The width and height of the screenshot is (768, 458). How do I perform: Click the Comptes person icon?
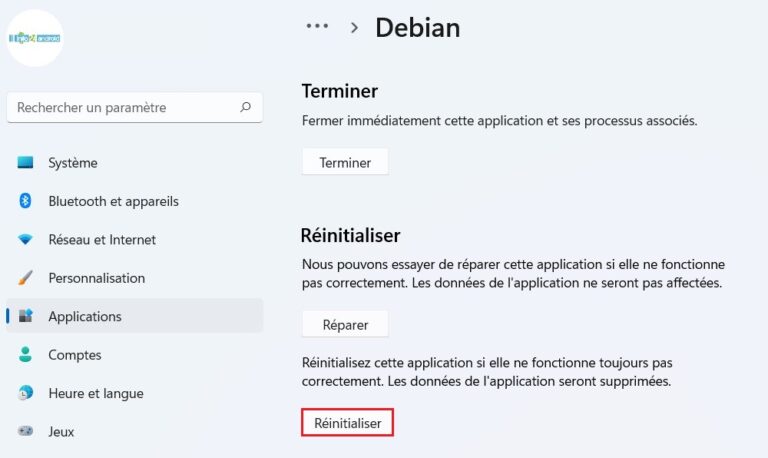pos(26,355)
